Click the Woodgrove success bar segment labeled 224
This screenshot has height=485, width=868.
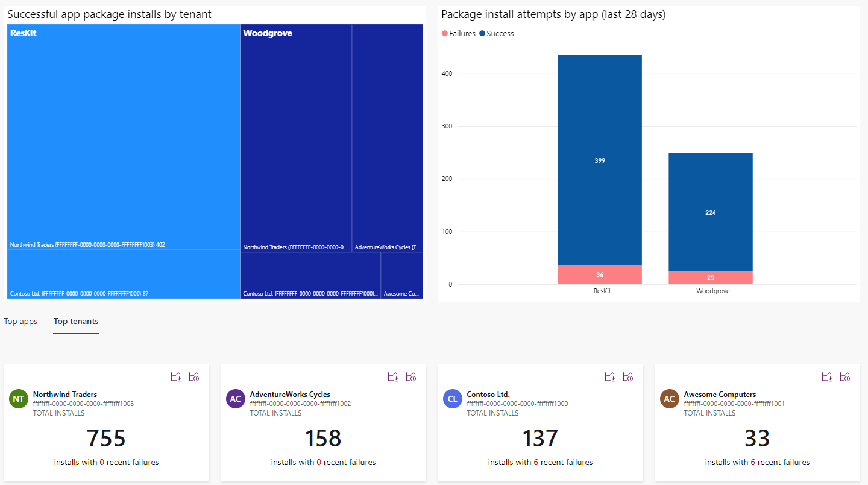pyautogui.click(x=711, y=212)
